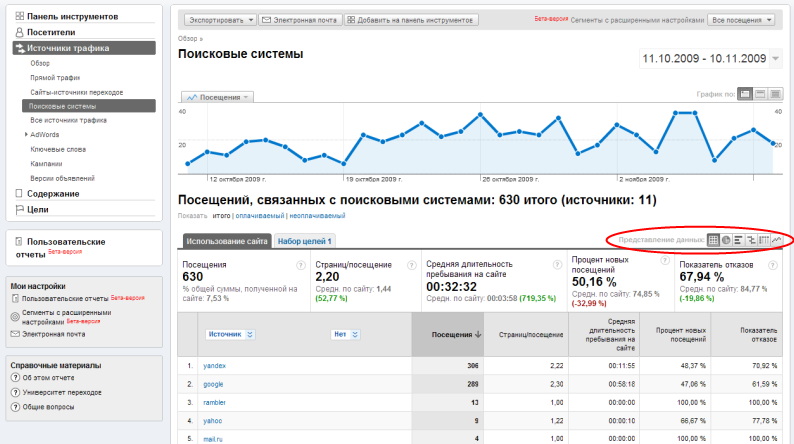Click document icon next to Пользовательские отчеты heading

pos(19,241)
